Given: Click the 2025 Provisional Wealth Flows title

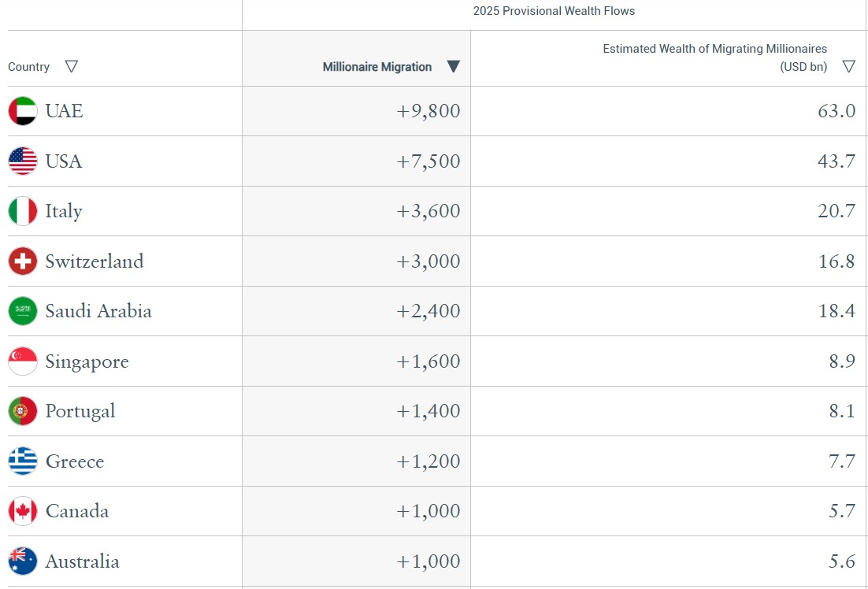Looking at the screenshot, I should click(554, 11).
